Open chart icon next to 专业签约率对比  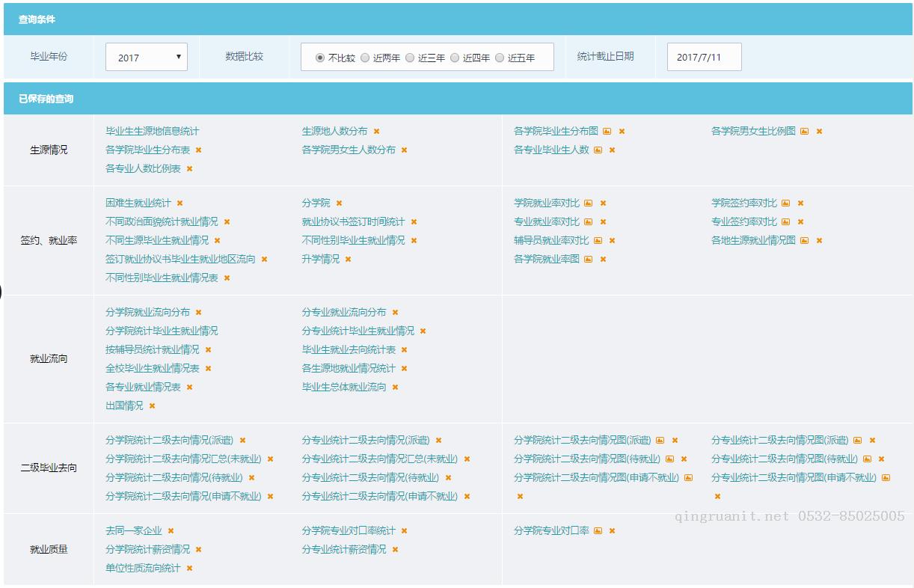click(785, 221)
